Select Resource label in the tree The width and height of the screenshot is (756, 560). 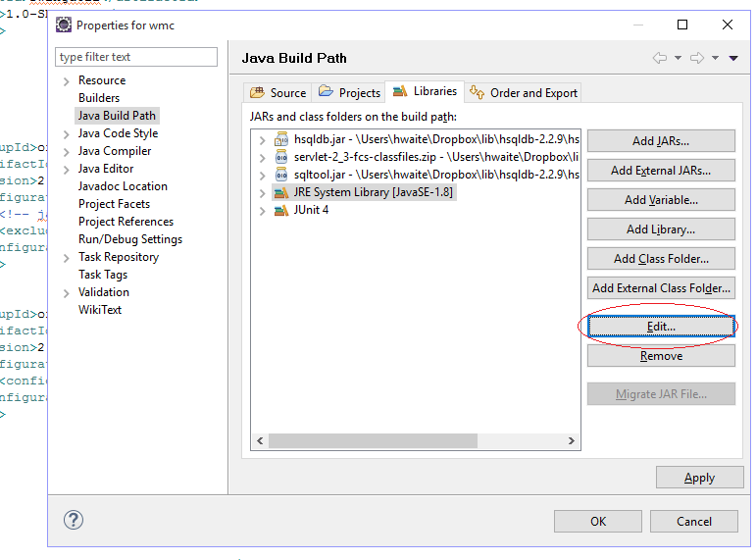tap(102, 80)
